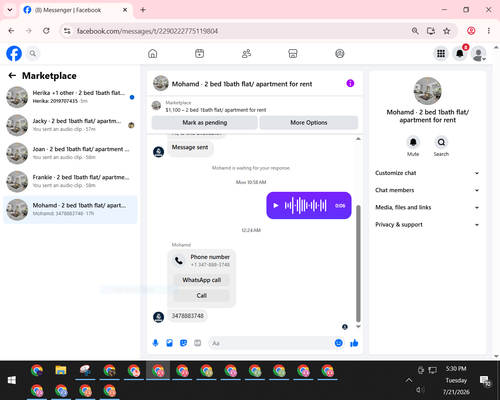Click the address bar URL
Viewport: 500px width, 400px height.
point(147,31)
